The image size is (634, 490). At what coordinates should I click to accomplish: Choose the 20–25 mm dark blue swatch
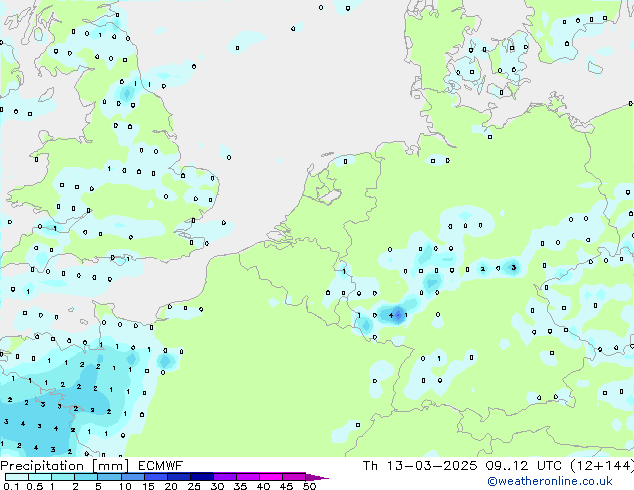(x=179, y=477)
